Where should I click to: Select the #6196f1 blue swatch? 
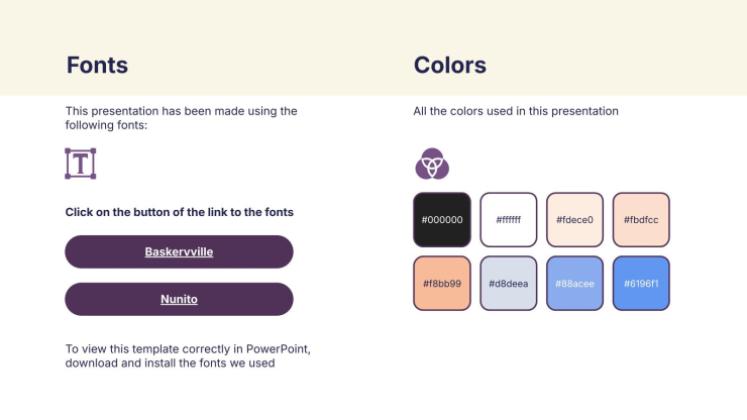(x=641, y=283)
